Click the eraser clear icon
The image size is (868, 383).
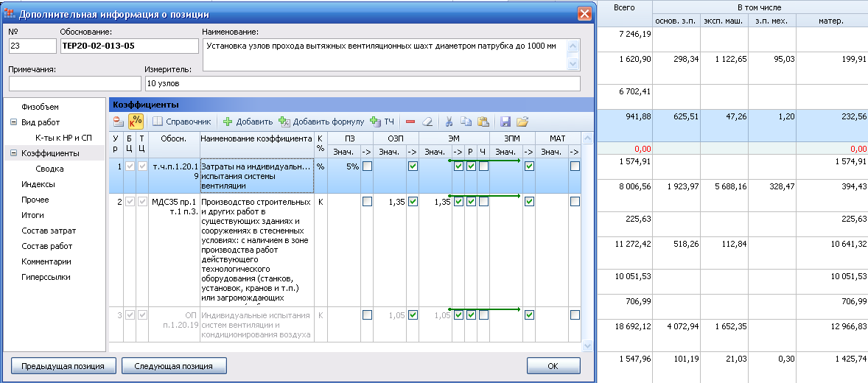point(426,122)
